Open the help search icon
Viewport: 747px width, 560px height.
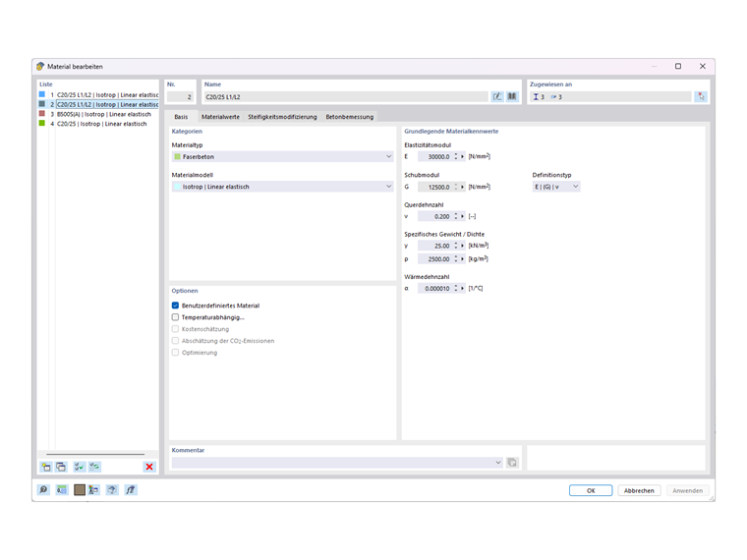coord(43,489)
